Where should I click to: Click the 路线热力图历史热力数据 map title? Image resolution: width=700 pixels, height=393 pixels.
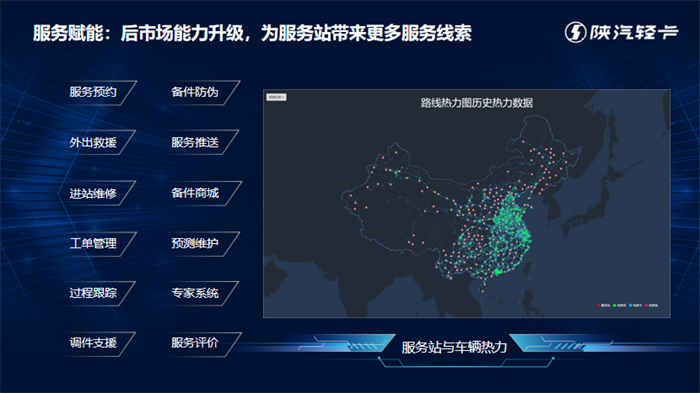click(477, 103)
